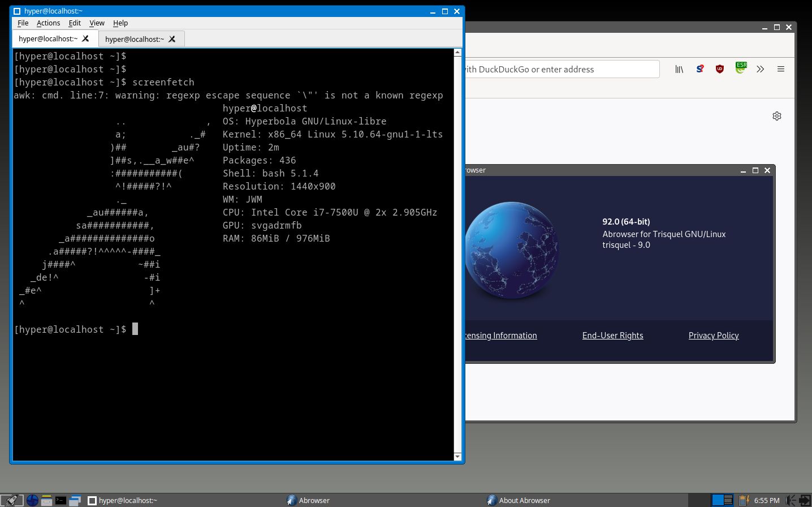
Task: Open the End-User Rights link
Action: click(612, 336)
